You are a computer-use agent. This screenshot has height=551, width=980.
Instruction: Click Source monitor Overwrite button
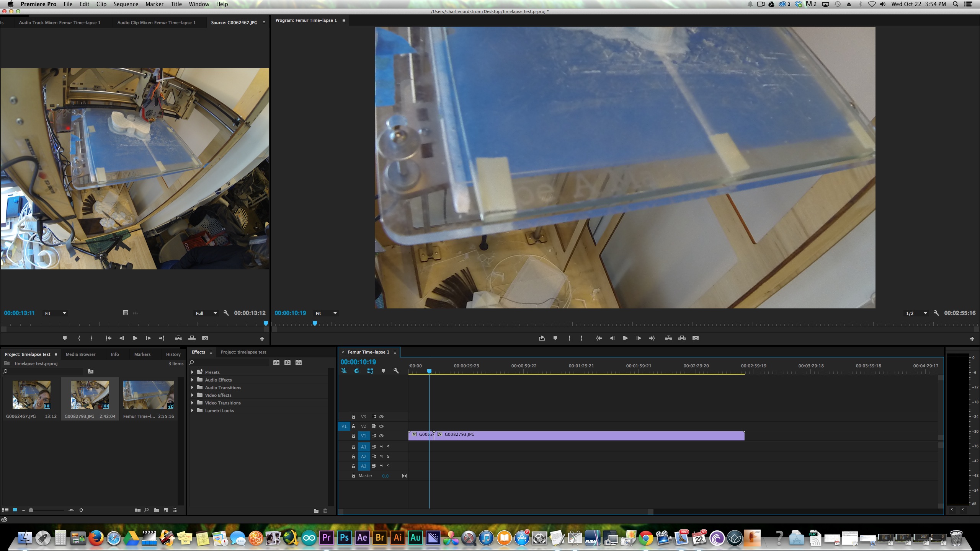(x=192, y=338)
